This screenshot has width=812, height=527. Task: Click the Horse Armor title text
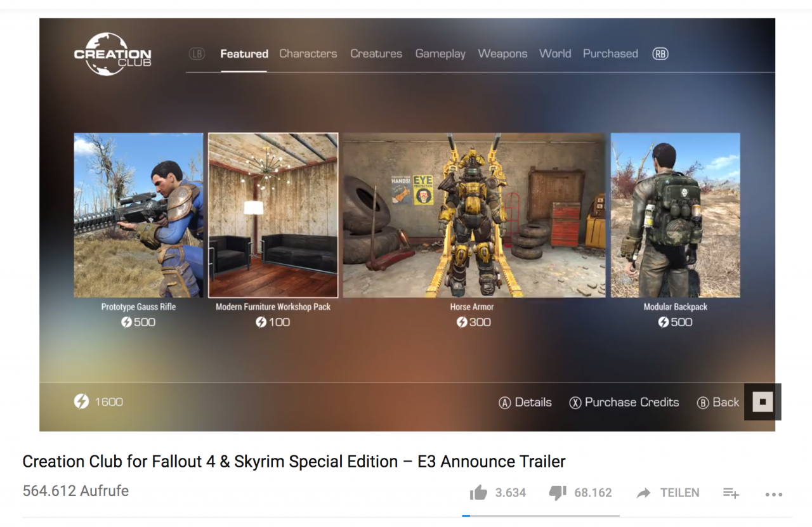tap(472, 307)
